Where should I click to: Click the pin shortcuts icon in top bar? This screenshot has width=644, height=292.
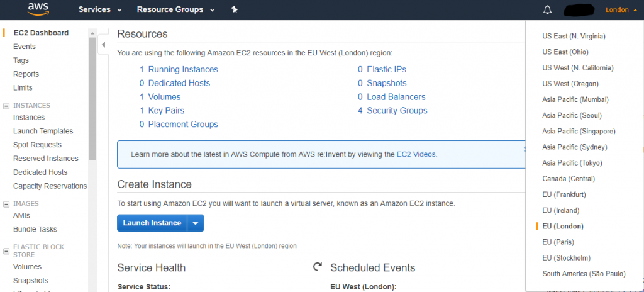[235, 9]
